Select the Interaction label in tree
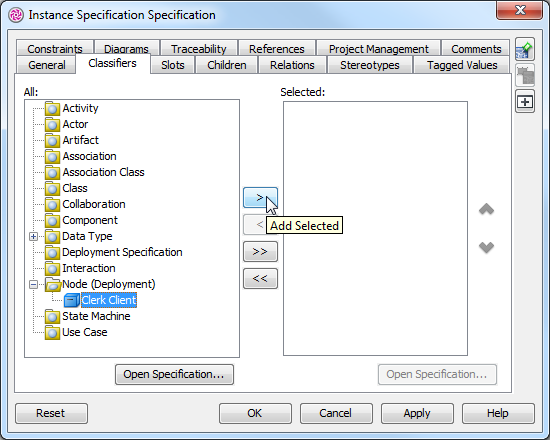This screenshot has width=550, height=440. coord(89,268)
